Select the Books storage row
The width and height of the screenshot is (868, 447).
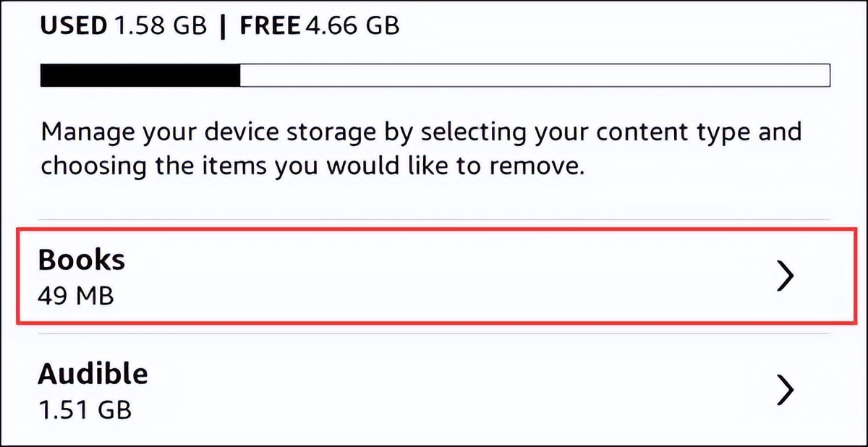[434, 276]
